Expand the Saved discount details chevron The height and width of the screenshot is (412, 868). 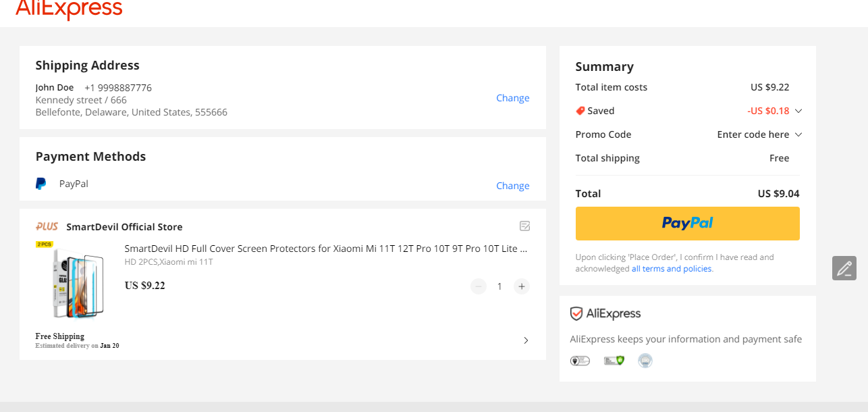pyautogui.click(x=798, y=111)
